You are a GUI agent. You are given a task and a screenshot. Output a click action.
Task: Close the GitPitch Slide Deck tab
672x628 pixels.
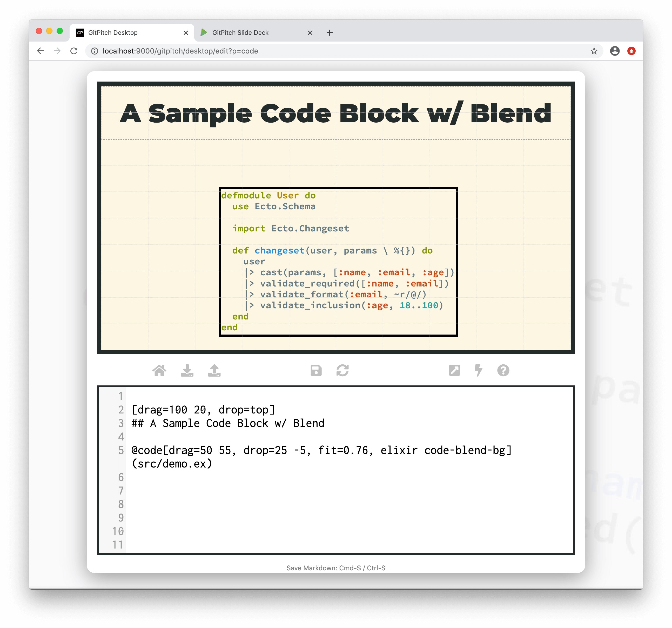pyautogui.click(x=310, y=32)
